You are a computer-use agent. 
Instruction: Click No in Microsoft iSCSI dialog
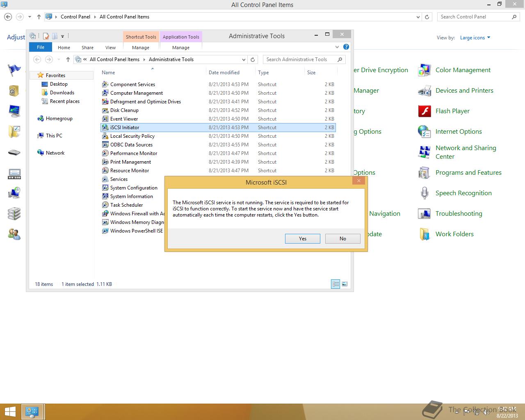(x=342, y=239)
